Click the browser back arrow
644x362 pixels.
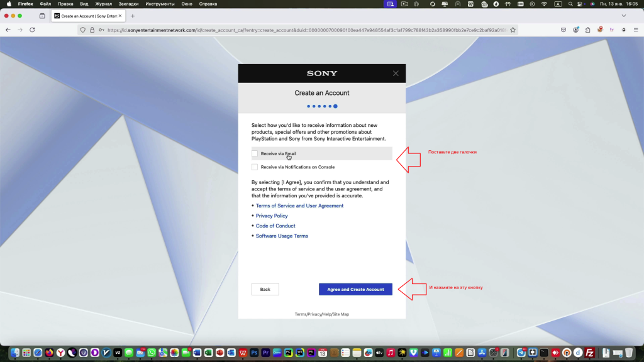click(x=8, y=30)
